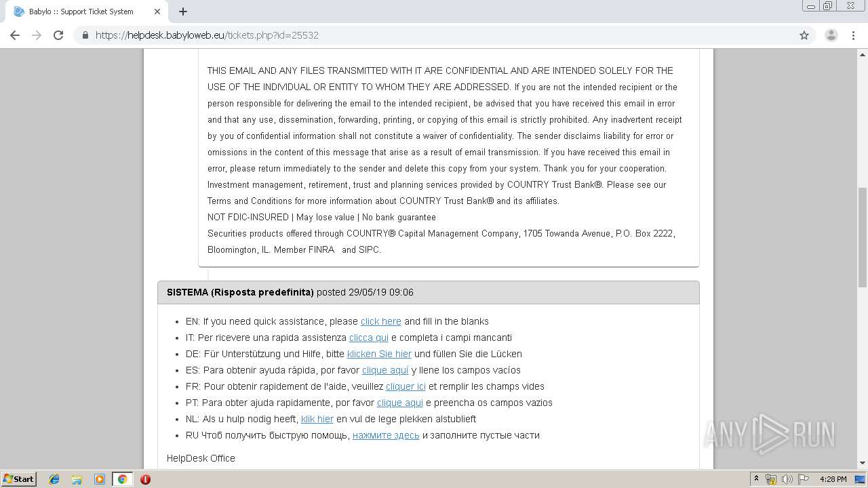View site security lock info
The image size is (868, 488).
[85, 35]
